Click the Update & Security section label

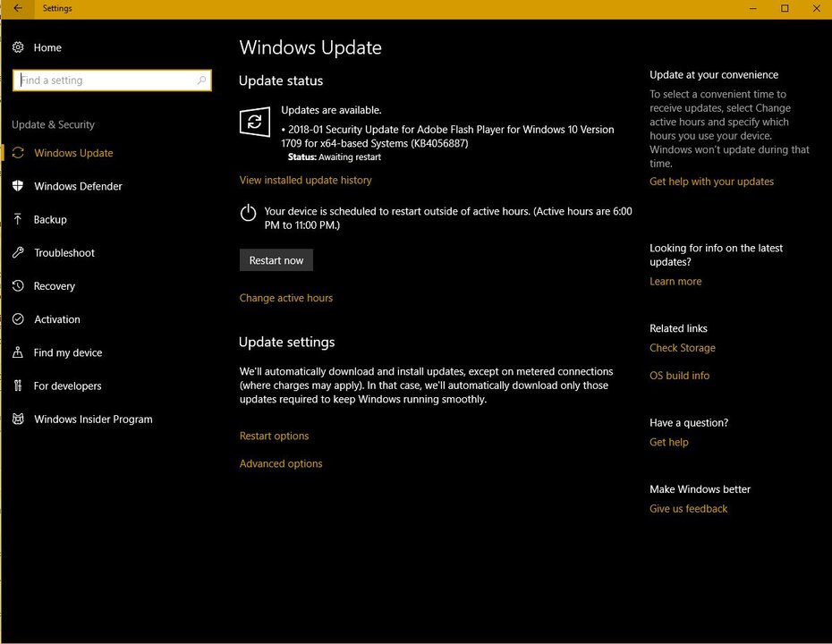(x=53, y=124)
